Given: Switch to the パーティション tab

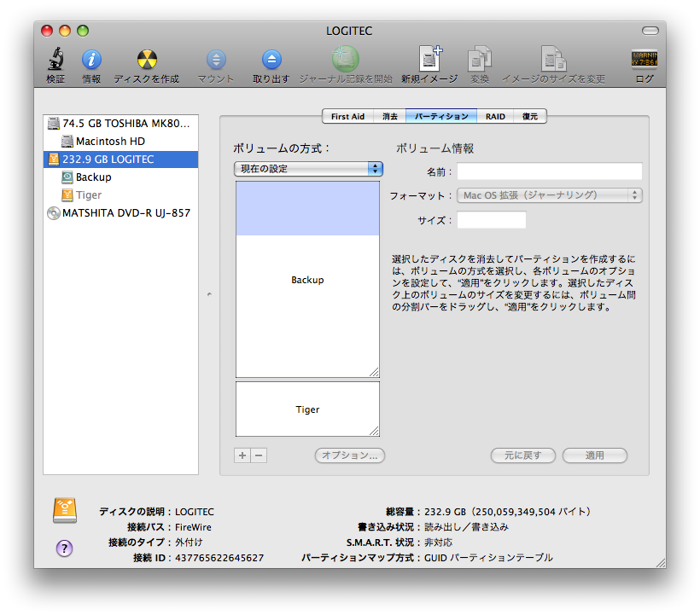Looking at the screenshot, I should [x=441, y=116].
